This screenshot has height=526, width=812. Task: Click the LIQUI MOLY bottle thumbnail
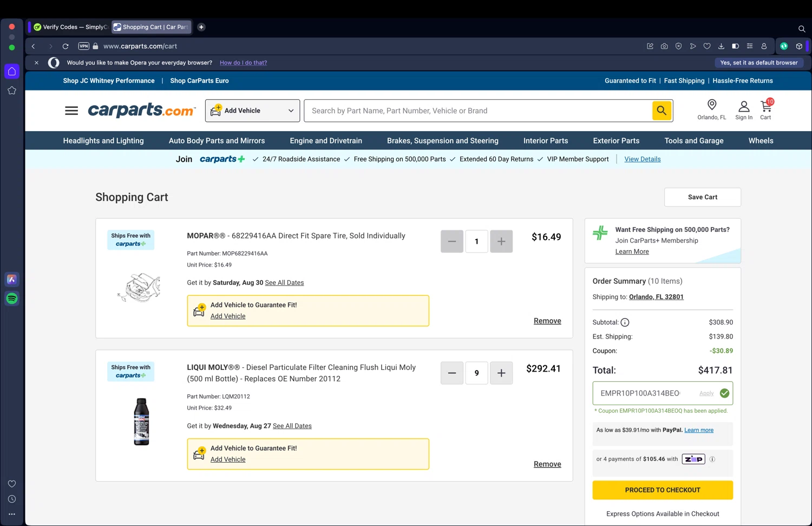coord(141,421)
